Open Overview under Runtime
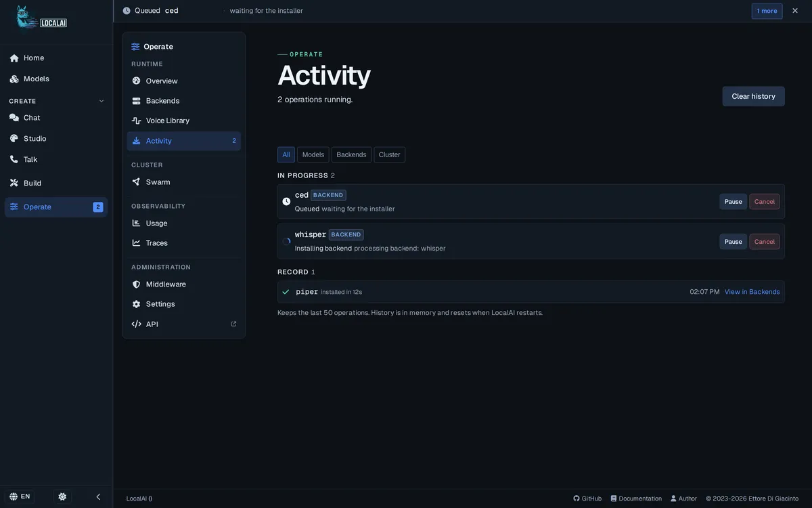 click(183, 81)
